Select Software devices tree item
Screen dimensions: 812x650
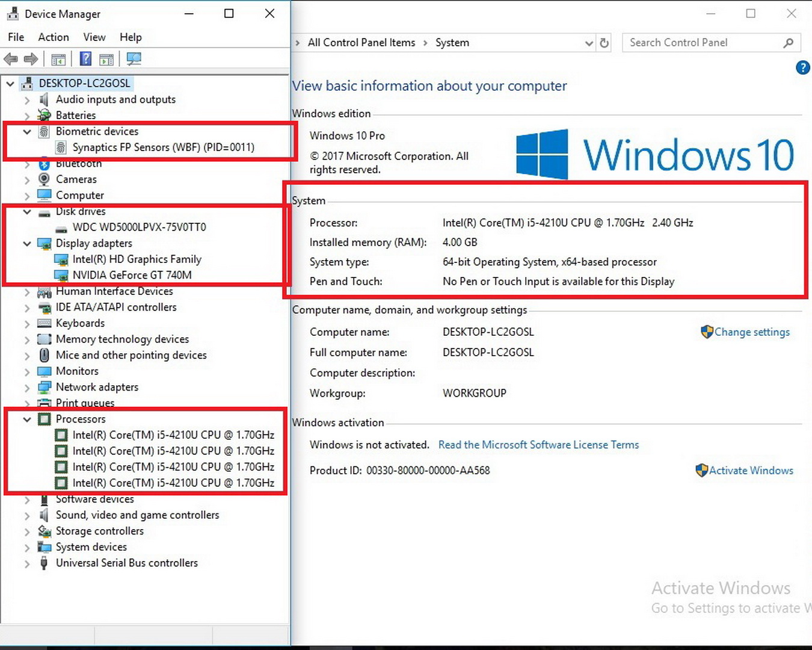(x=95, y=499)
